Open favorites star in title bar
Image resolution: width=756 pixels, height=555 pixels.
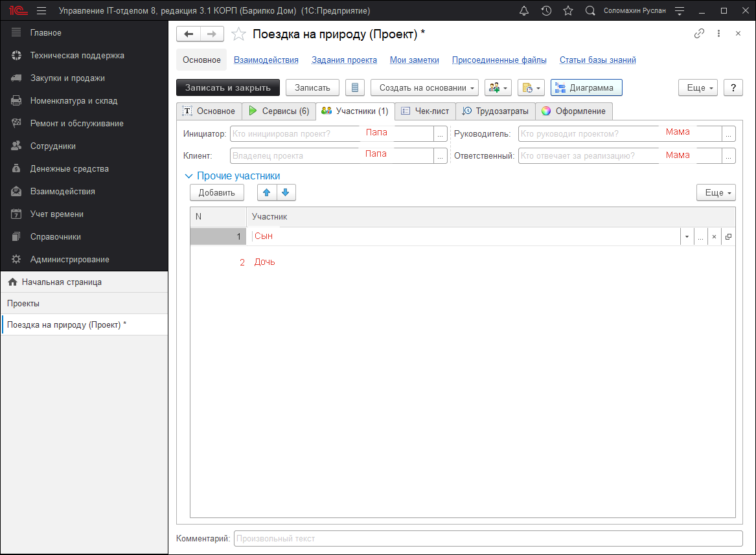[x=568, y=11]
